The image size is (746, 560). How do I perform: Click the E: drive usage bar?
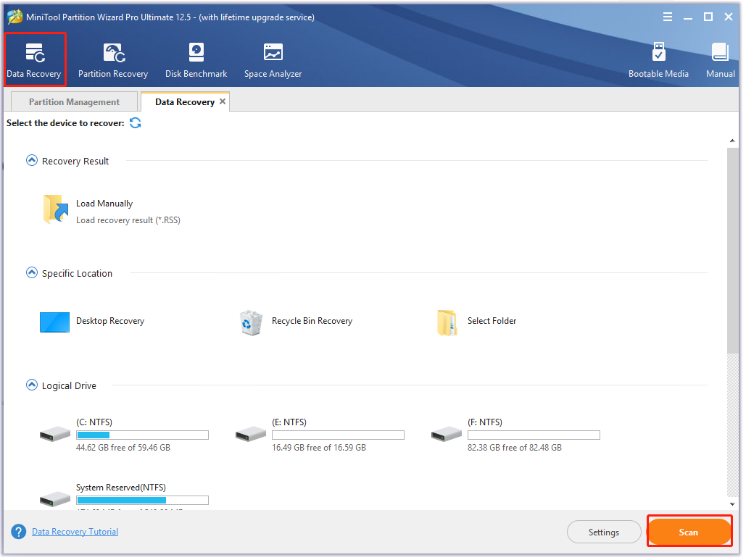(339, 435)
